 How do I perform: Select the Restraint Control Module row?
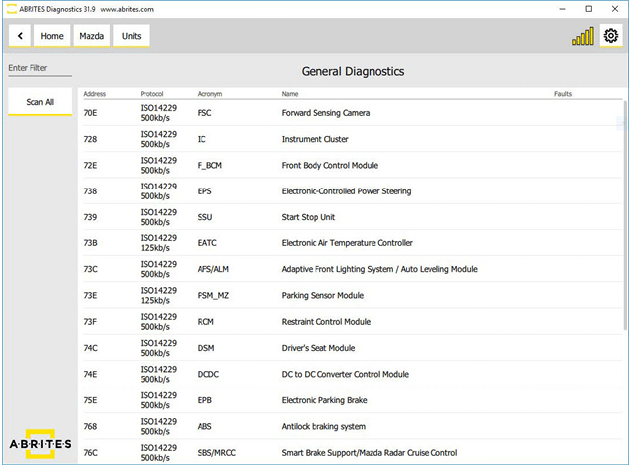pyautogui.click(x=326, y=322)
